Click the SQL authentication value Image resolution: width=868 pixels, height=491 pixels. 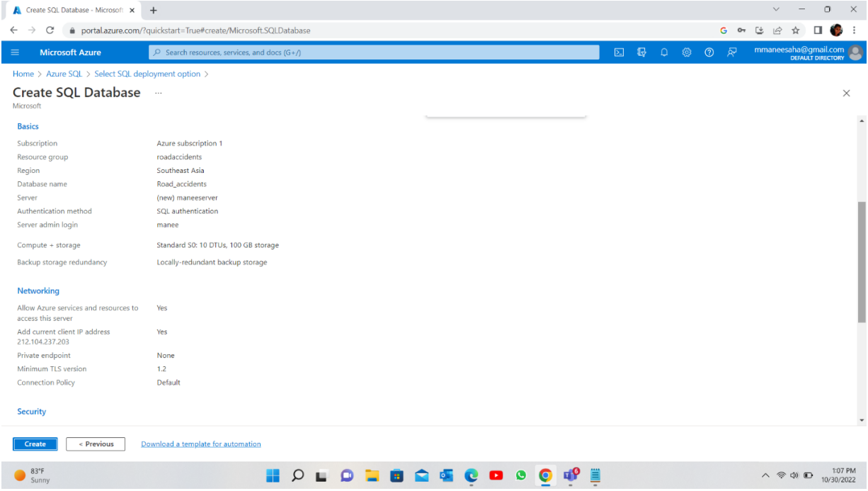pyautogui.click(x=188, y=211)
